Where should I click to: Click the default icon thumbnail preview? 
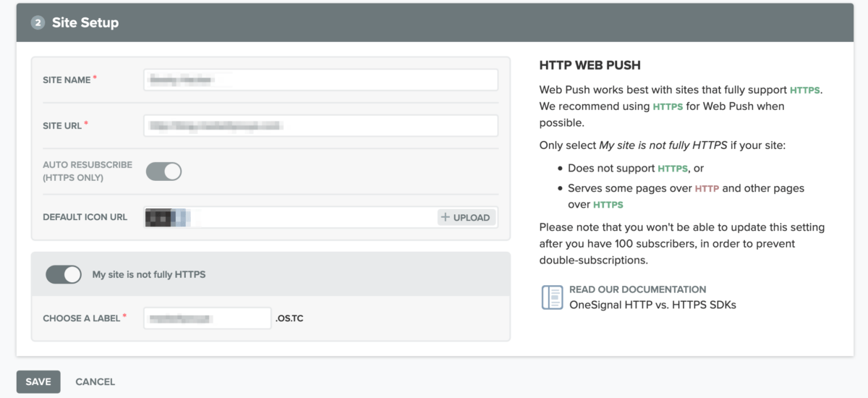pyautogui.click(x=165, y=217)
